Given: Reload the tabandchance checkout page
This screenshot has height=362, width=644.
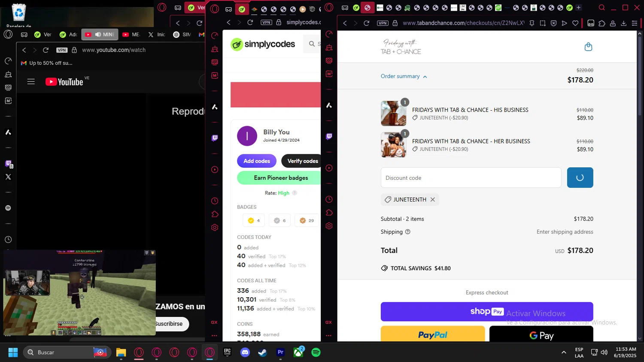Looking at the screenshot, I should point(366,23).
